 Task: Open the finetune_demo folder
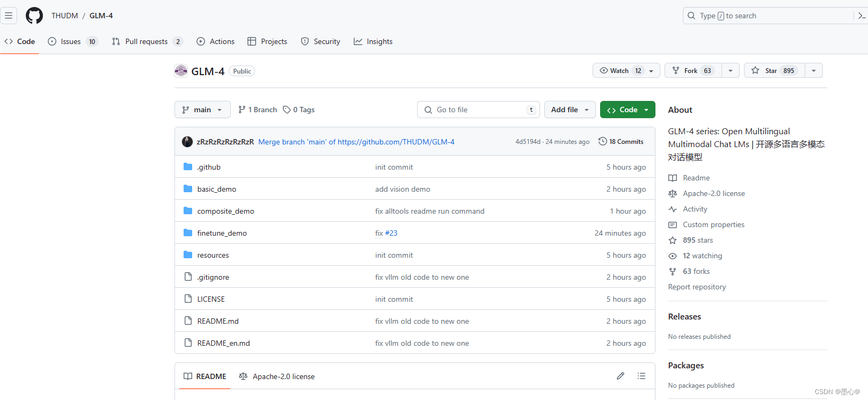[x=222, y=233]
